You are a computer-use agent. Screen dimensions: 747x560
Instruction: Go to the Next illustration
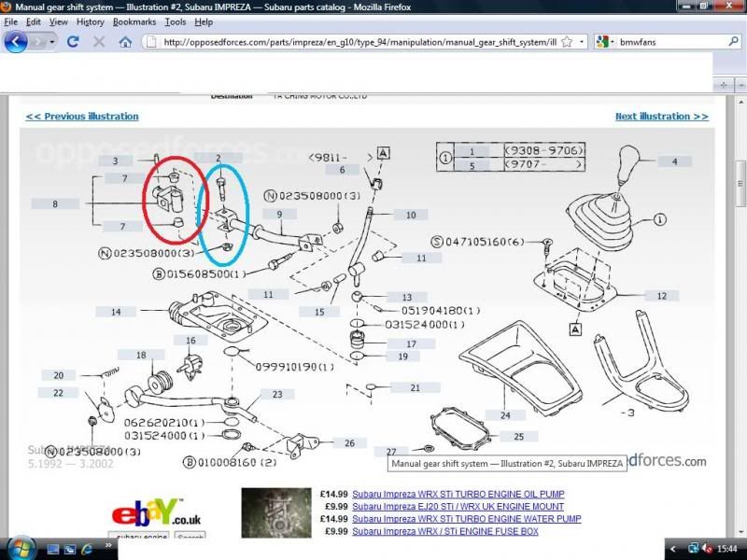pyautogui.click(x=662, y=116)
